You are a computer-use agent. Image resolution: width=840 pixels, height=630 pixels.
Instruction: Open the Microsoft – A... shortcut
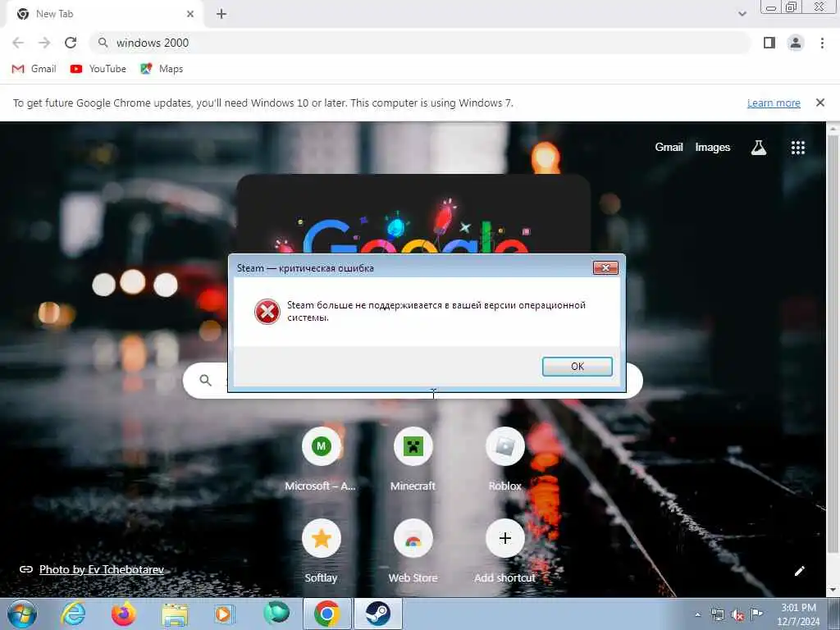pyautogui.click(x=321, y=460)
